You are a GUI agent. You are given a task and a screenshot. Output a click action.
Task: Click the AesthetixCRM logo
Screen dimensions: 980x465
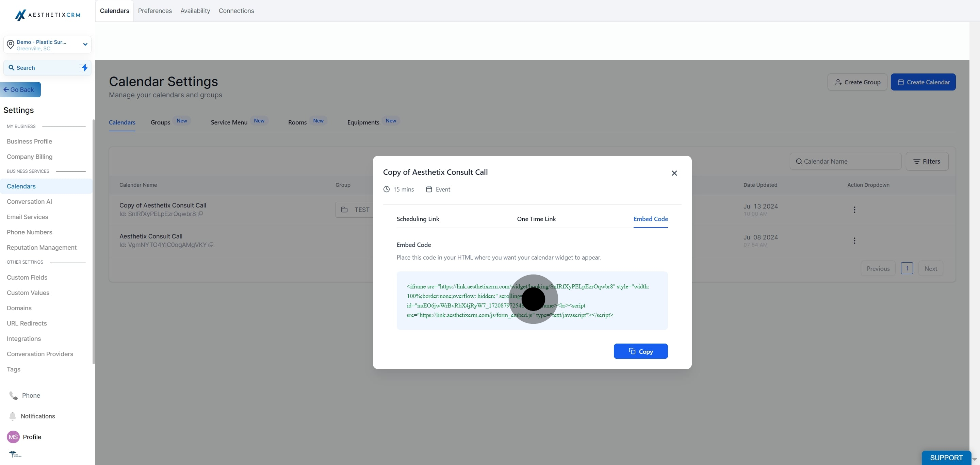click(x=47, y=15)
